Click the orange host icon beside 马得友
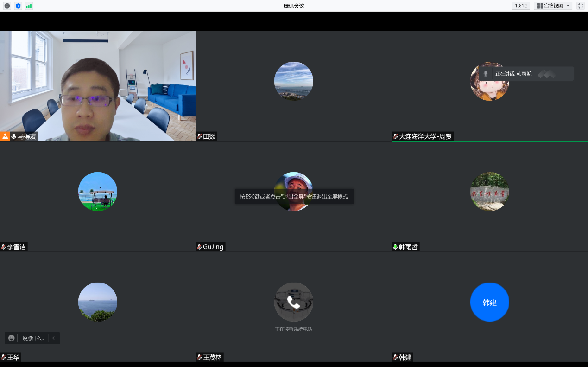Viewport: 588px width, 367px height. (x=5, y=136)
